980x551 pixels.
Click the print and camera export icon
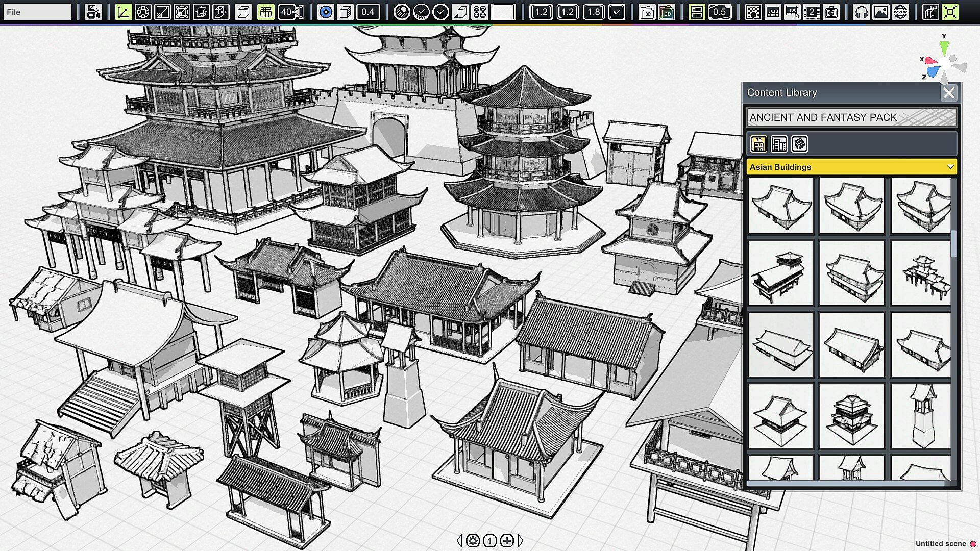pyautogui.click(x=93, y=12)
